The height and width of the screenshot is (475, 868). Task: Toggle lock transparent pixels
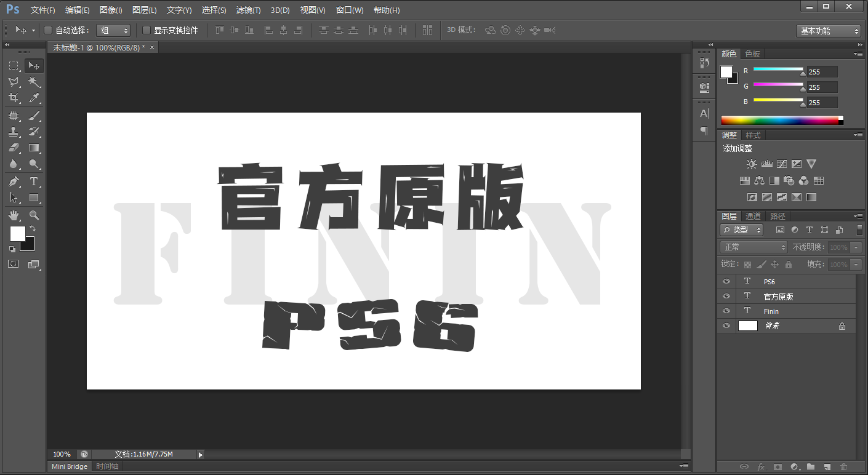747,265
